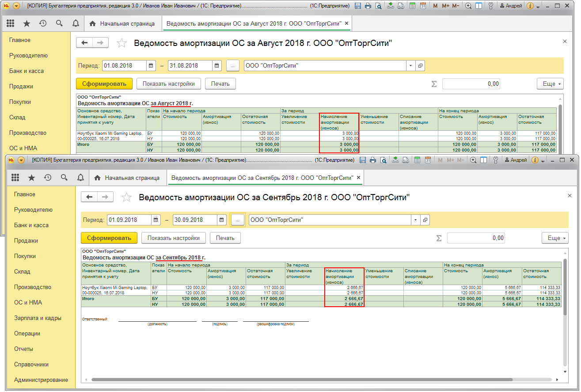Open notifications bell in the September window

(80, 178)
